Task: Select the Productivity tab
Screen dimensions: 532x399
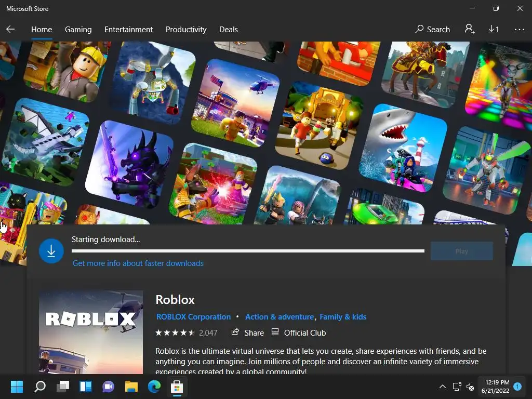Action: point(186,30)
